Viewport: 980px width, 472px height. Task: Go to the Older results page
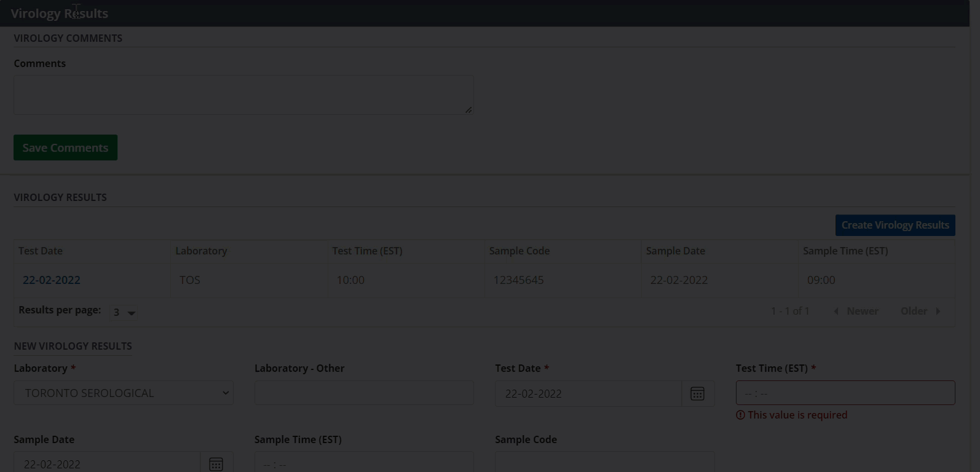tap(920, 311)
